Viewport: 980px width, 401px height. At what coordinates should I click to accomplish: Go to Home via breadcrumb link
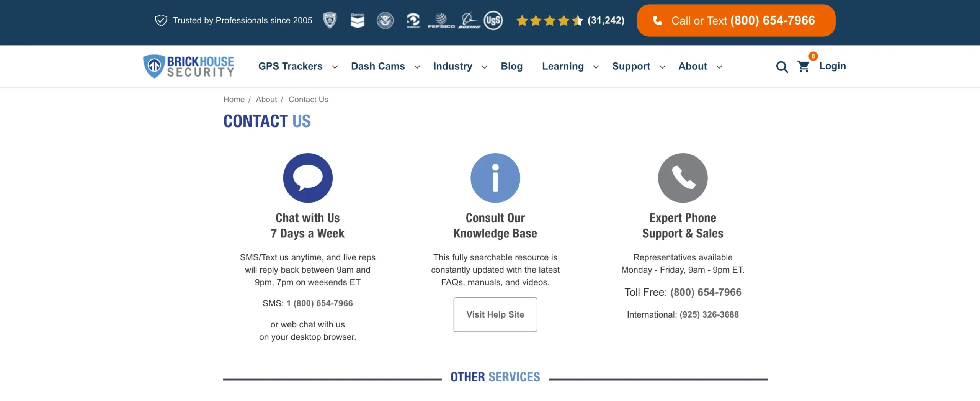[x=234, y=100]
